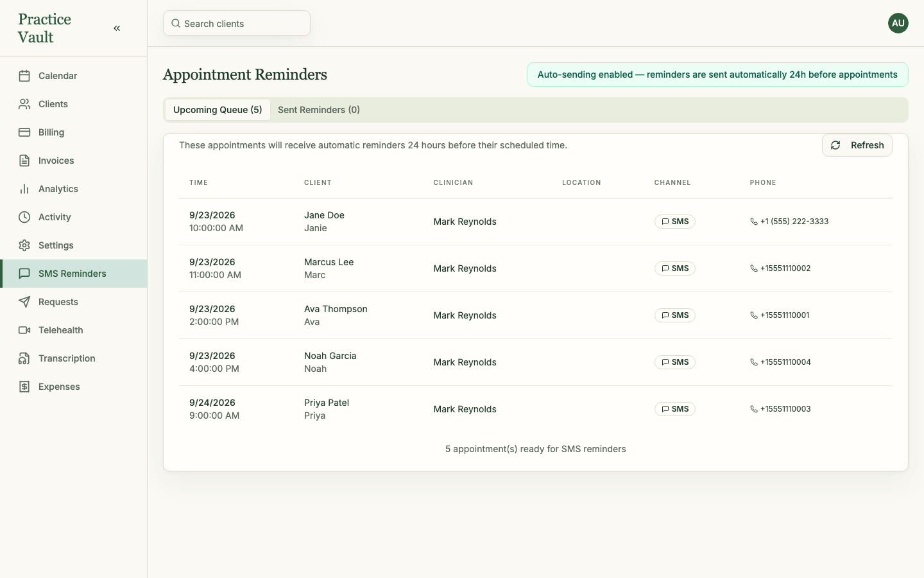Click the CLINICIAN column header

tap(453, 182)
